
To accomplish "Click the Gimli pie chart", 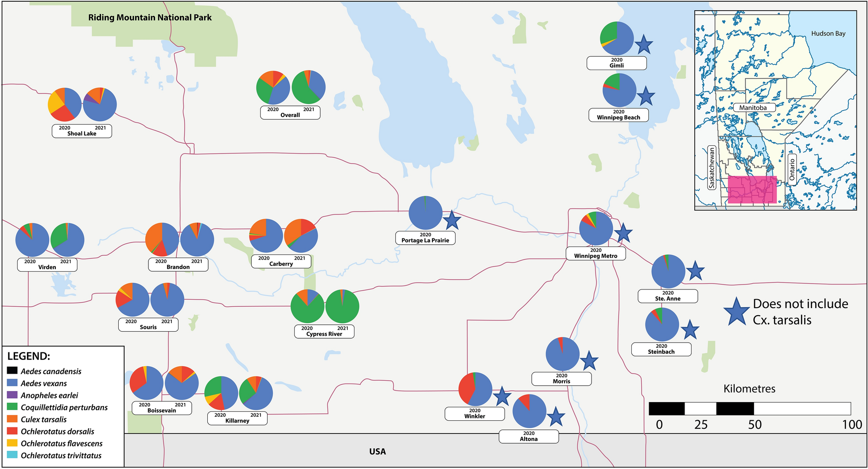I will click(617, 38).
